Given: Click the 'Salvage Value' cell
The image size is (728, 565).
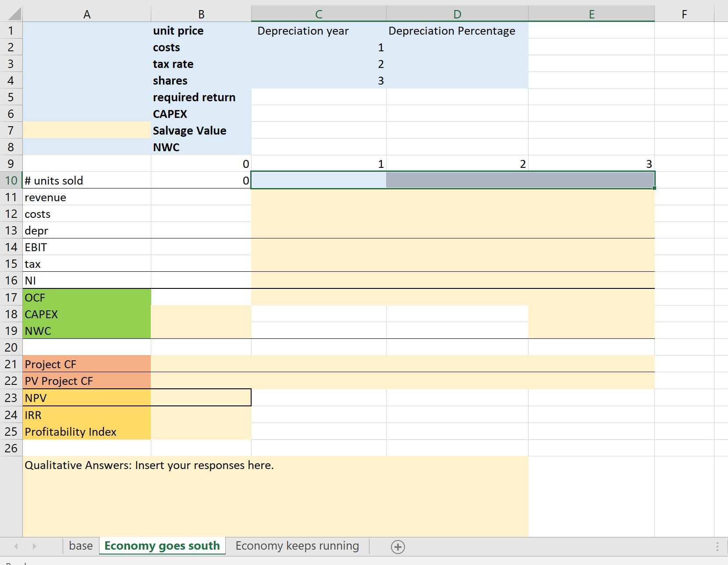Looking at the screenshot, I should point(201,131).
